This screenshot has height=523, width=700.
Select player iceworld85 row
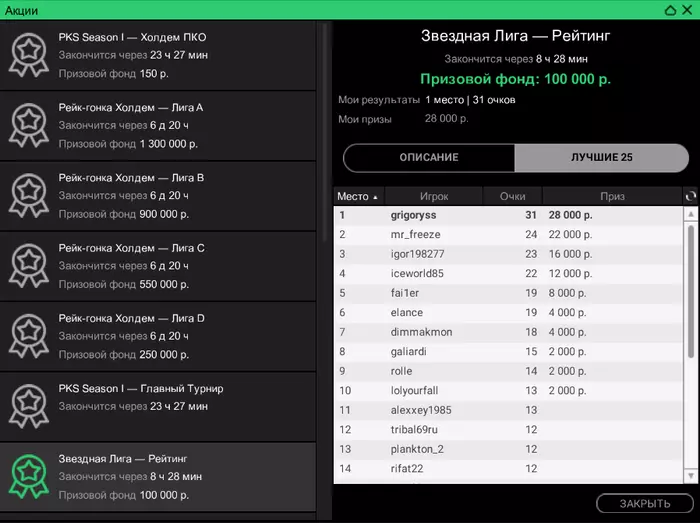[x=508, y=274]
